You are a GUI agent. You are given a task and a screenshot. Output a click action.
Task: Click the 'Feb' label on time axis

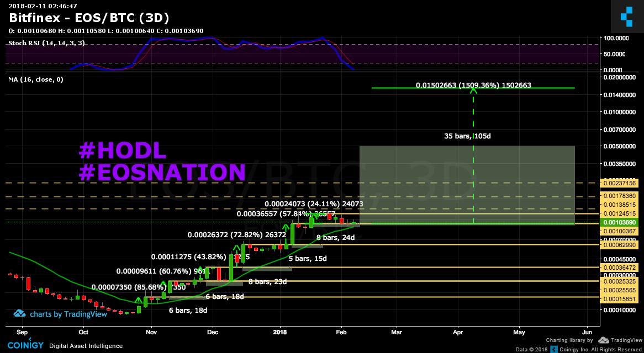pos(342,331)
